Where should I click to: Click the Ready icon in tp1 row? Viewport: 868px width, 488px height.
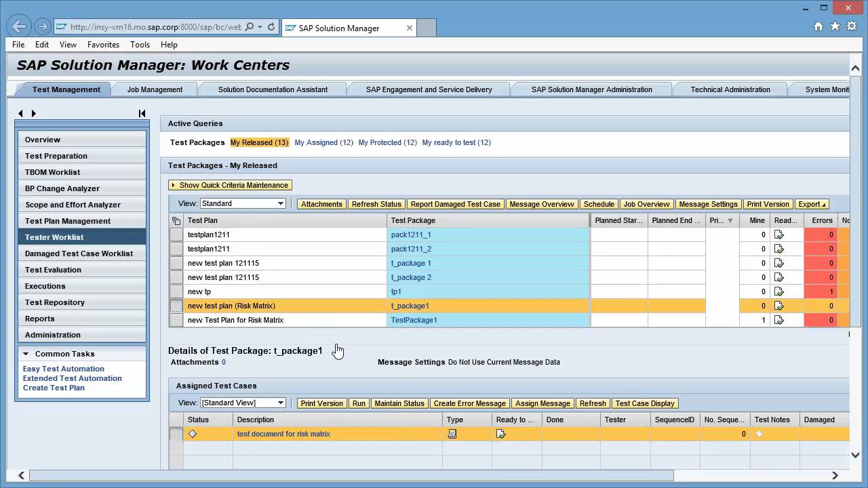pyautogui.click(x=778, y=291)
